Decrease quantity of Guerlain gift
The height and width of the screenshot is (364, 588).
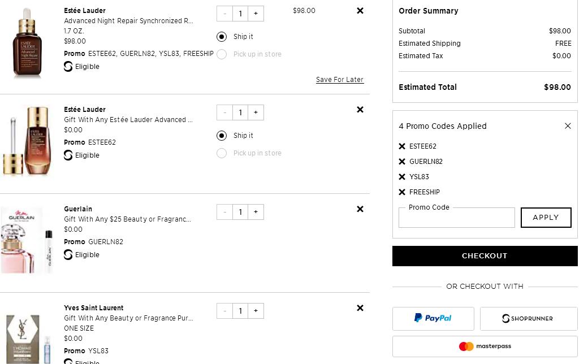[x=224, y=212]
